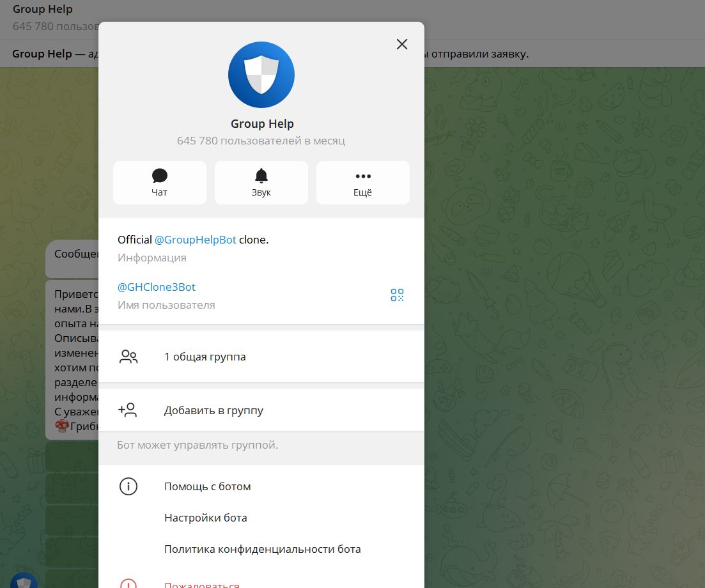The height and width of the screenshot is (588, 705).
Task: Click the Бот может управлять группой note
Action: click(x=198, y=445)
